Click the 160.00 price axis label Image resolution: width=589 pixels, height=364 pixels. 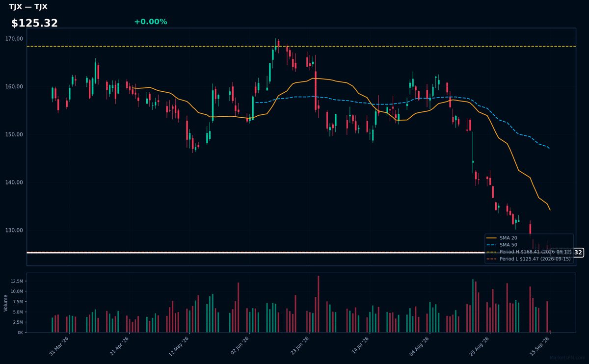click(x=15, y=87)
